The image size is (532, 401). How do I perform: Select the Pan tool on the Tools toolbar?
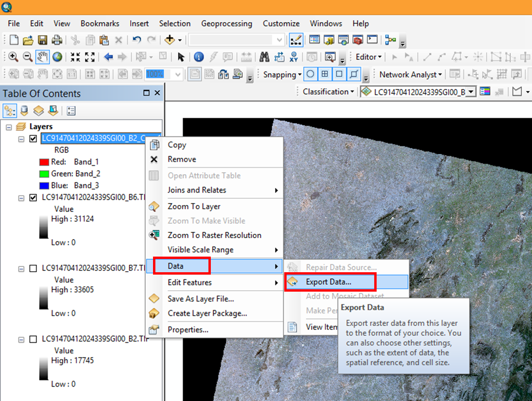pos(42,57)
